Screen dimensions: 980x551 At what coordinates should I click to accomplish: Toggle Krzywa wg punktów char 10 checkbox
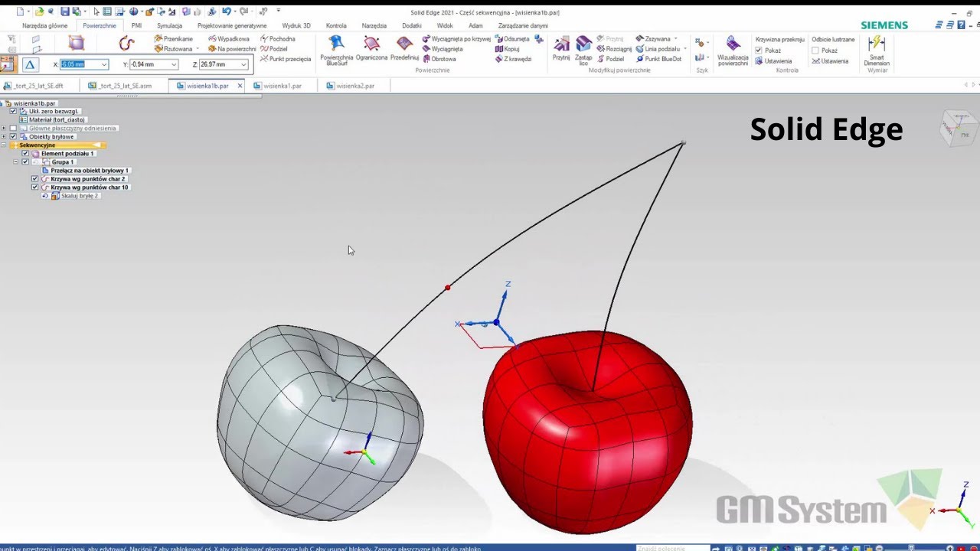coord(34,187)
